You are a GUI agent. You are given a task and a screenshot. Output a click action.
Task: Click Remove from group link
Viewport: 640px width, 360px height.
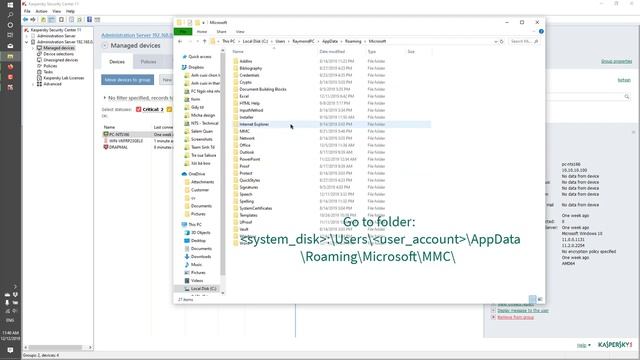pyautogui.click(x=516, y=317)
